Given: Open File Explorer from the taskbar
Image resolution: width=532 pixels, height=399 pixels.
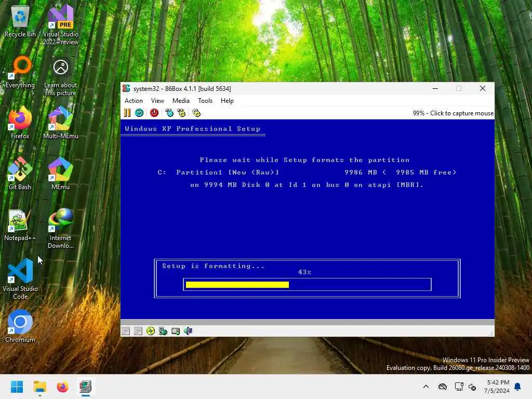Looking at the screenshot, I should (39, 387).
